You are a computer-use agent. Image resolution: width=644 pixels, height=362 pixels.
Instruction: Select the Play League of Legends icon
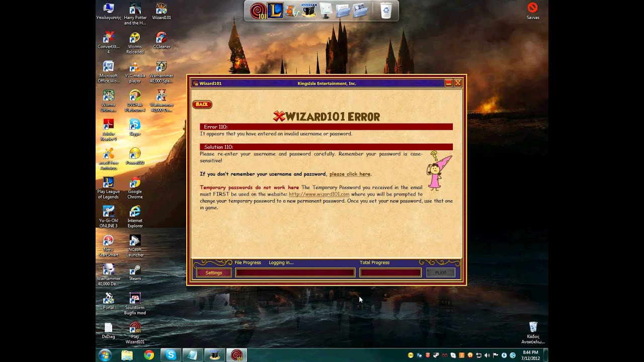[109, 188]
